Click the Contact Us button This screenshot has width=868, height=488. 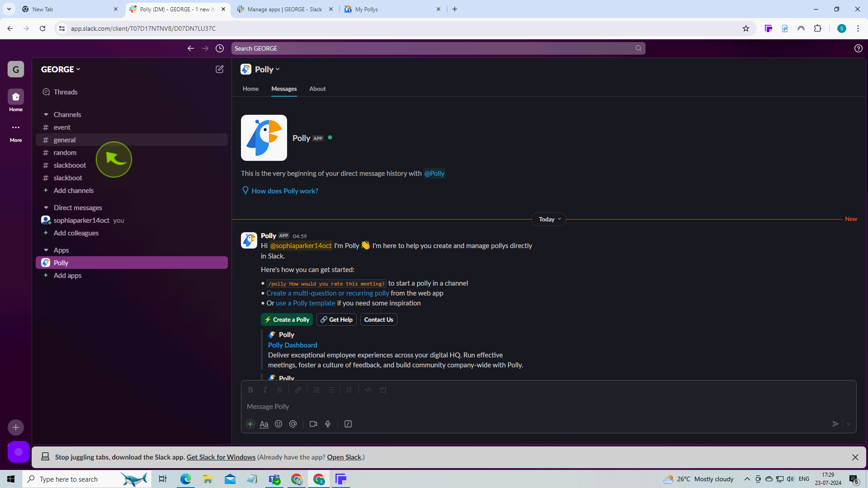pyautogui.click(x=378, y=319)
